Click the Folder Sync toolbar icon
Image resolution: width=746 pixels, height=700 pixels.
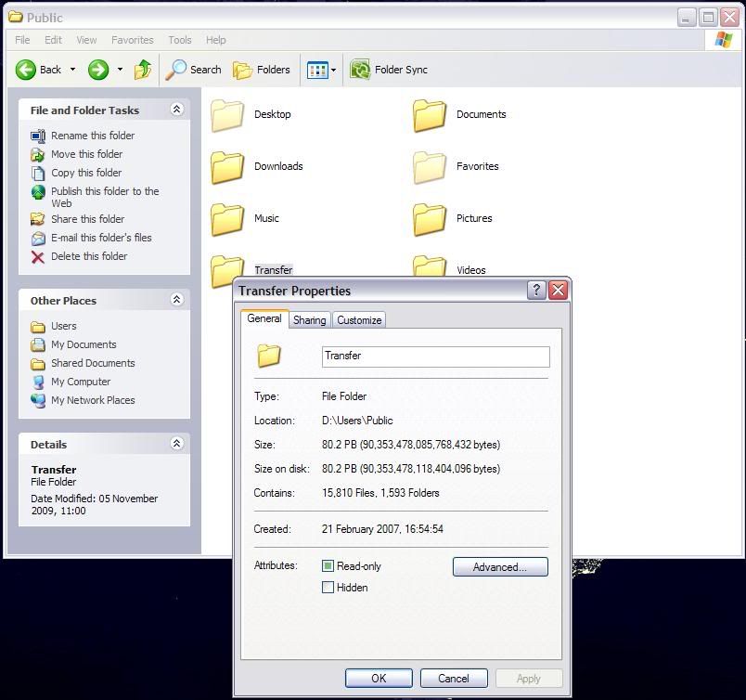click(x=360, y=70)
